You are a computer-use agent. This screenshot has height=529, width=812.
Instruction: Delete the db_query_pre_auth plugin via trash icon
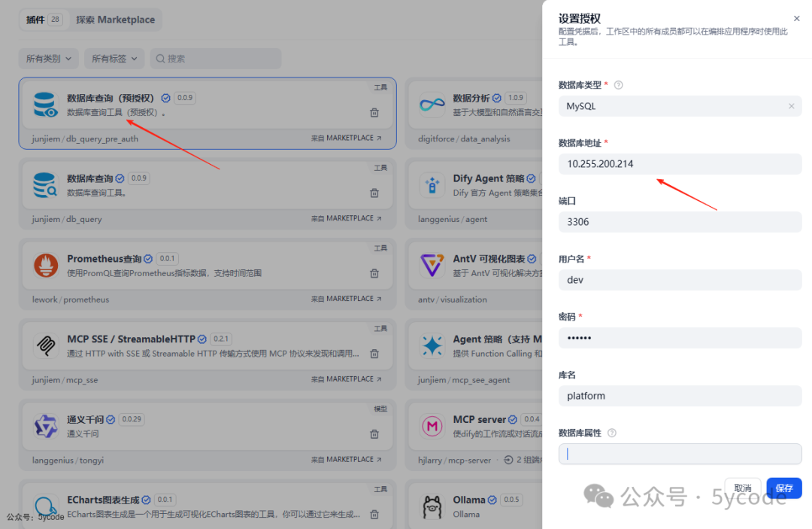[x=374, y=112]
